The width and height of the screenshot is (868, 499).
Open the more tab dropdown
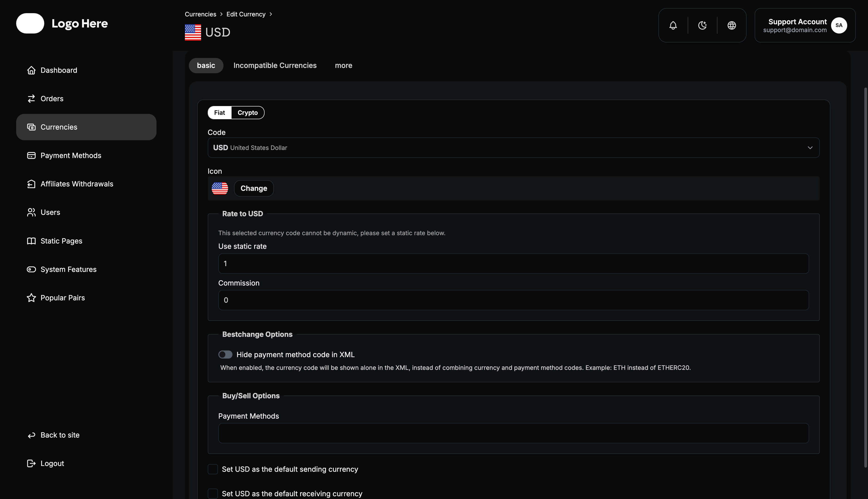[x=344, y=65]
